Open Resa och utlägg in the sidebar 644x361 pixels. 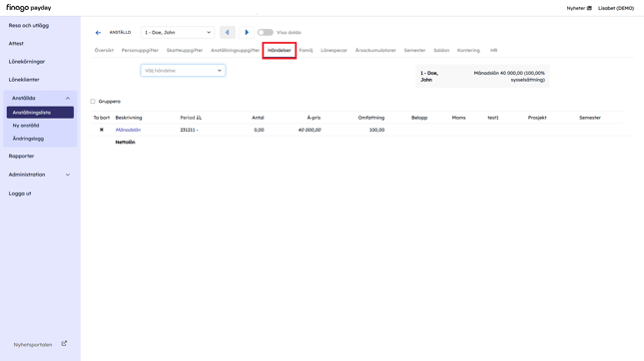(29, 26)
